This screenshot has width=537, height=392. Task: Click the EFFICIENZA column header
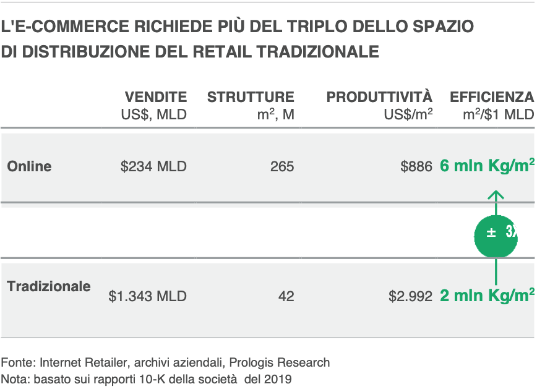[x=491, y=97]
